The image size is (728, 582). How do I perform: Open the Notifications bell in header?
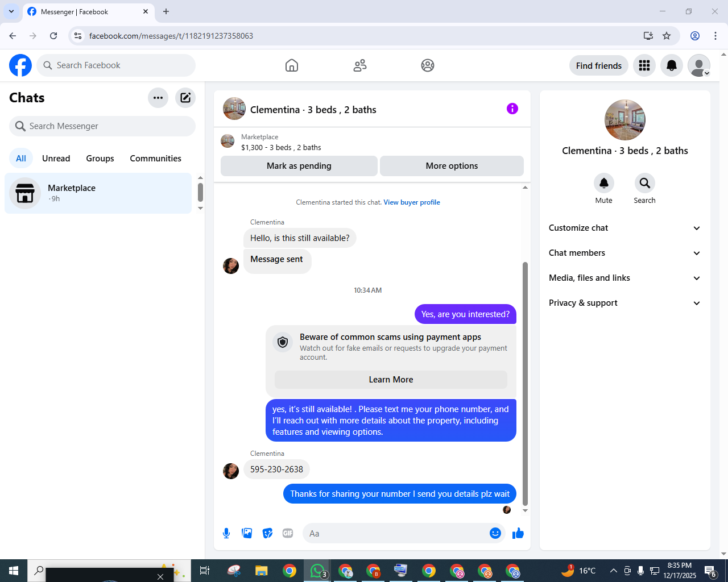click(x=672, y=65)
